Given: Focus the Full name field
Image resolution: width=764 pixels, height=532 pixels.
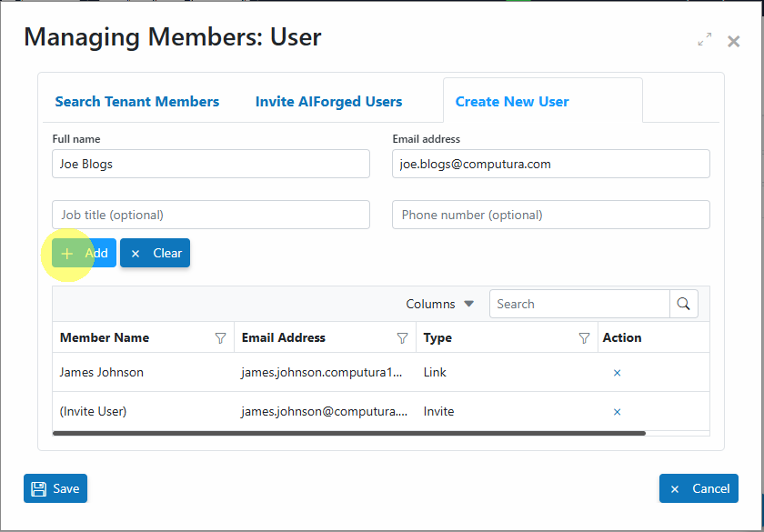Looking at the screenshot, I should point(211,164).
